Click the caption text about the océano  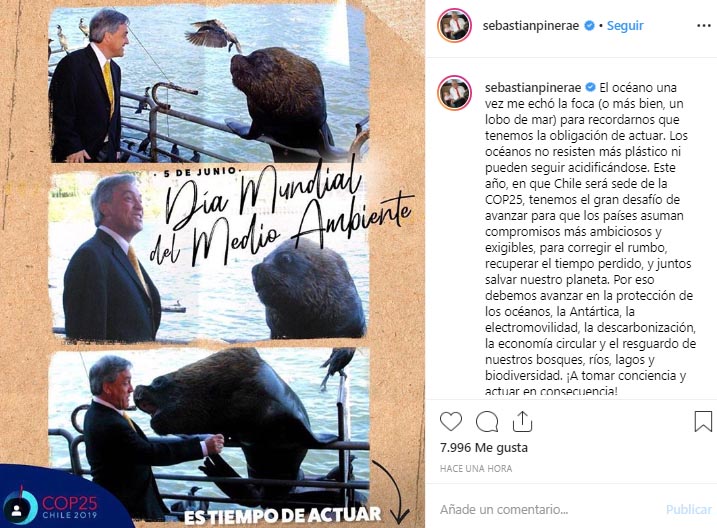(x=590, y=239)
